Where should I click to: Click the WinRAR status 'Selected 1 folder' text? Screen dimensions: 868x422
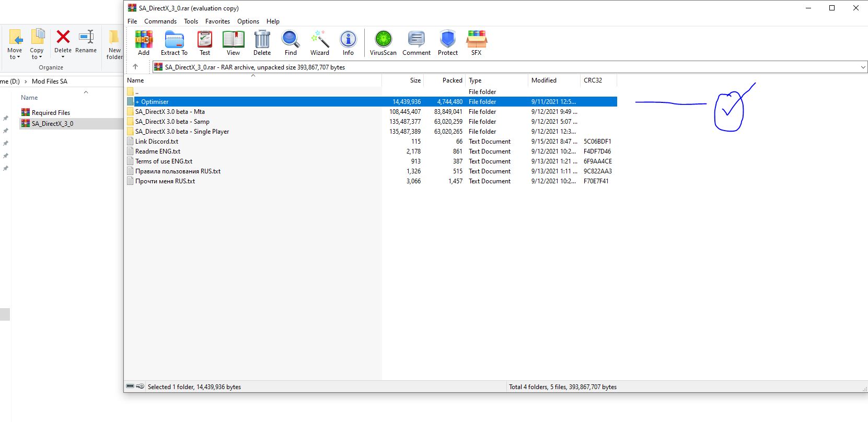pyautogui.click(x=194, y=387)
